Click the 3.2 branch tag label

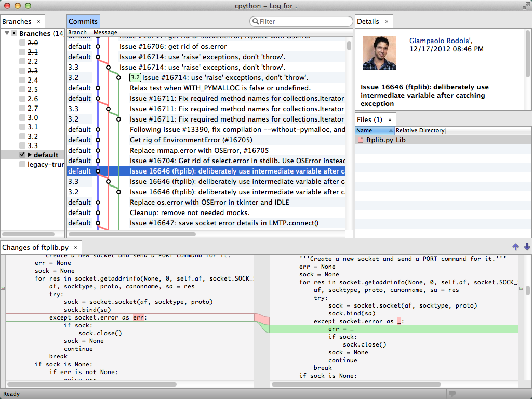[135, 77]
